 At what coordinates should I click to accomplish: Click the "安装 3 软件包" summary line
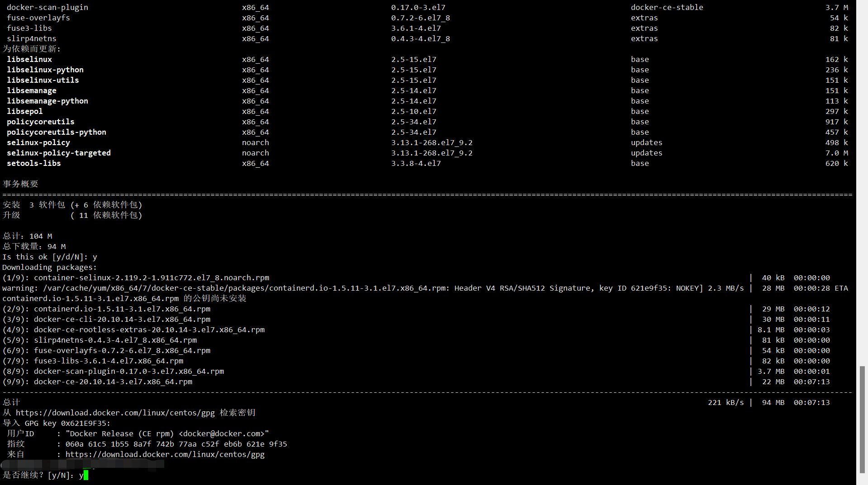72,205
